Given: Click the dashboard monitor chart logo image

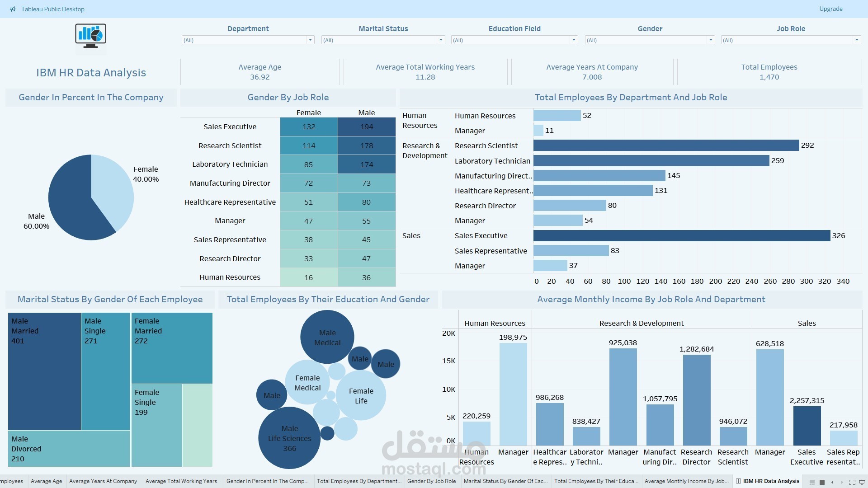Looking at the screenshot, I should (91, 36).
